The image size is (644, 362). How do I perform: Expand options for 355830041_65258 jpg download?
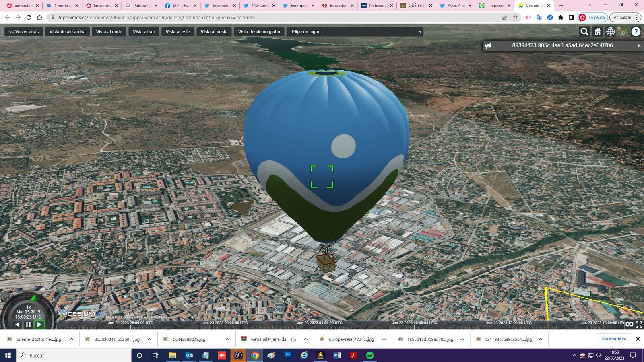tap(149, 339)
